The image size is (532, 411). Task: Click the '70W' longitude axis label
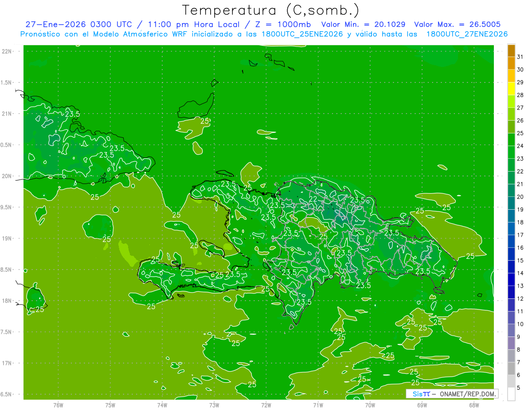point(370,405)
